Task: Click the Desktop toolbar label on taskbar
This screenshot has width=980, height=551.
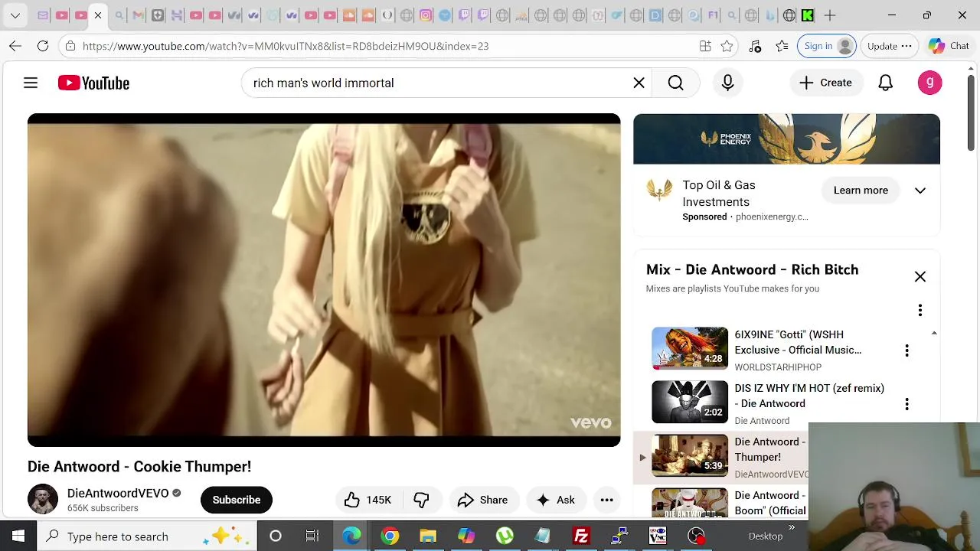Action: click(x=766, y=536)
